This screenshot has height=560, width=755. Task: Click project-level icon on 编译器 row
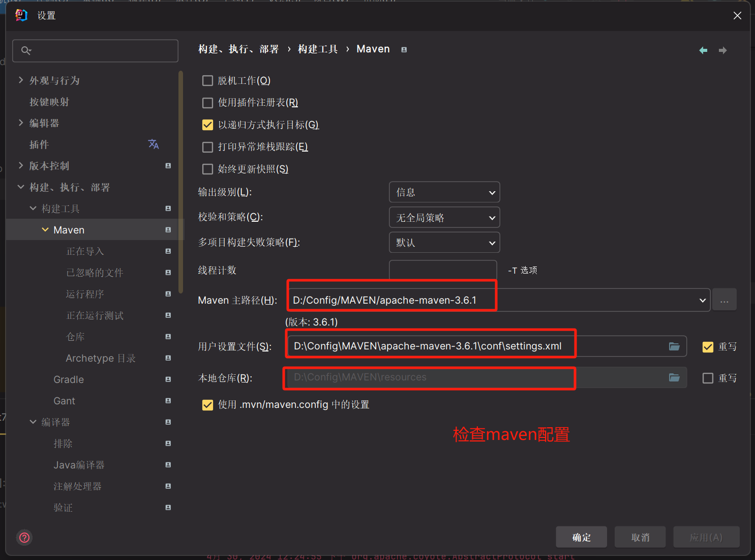(x=168, y=422)
